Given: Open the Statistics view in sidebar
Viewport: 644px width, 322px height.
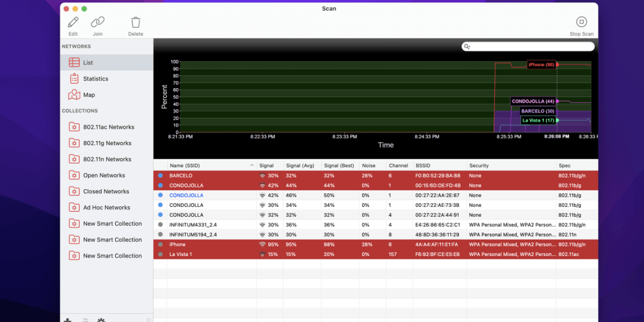Looking at the screenshot, I should (95, 79).
